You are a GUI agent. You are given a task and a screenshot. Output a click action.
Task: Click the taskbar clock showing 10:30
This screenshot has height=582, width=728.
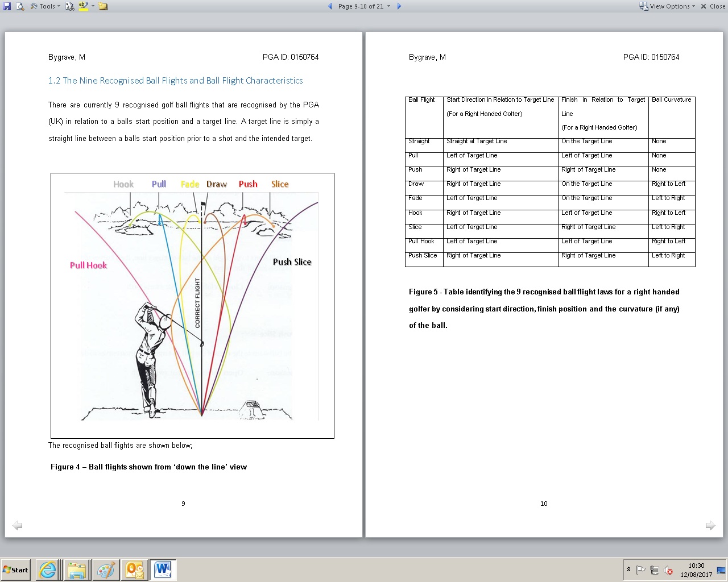click(697, 569)
